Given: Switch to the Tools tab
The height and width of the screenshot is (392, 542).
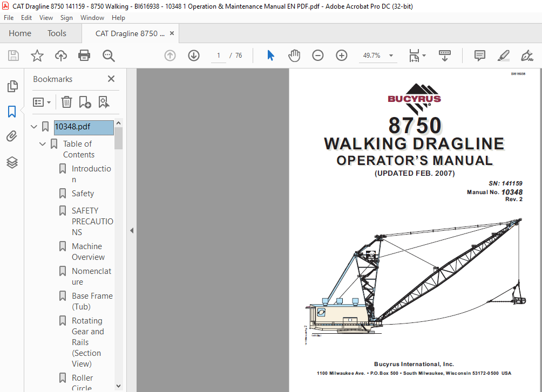Looking at the screenshot, I should pyautogui.click(x=57, y=33).
